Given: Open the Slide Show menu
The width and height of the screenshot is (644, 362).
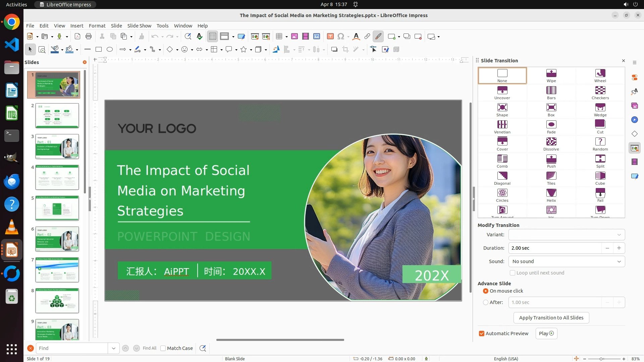Looking at the screenshot, I should point(139,26).
